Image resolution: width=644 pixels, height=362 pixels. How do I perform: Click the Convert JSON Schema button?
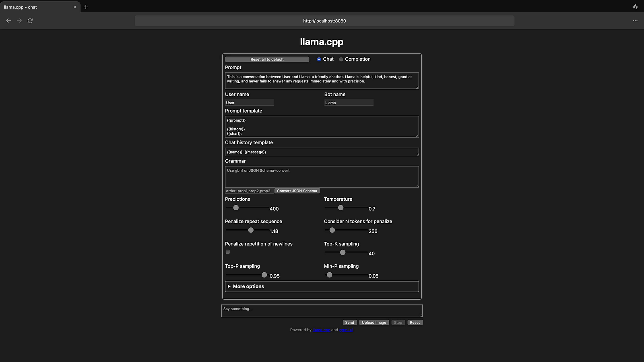tap(297, 191)
